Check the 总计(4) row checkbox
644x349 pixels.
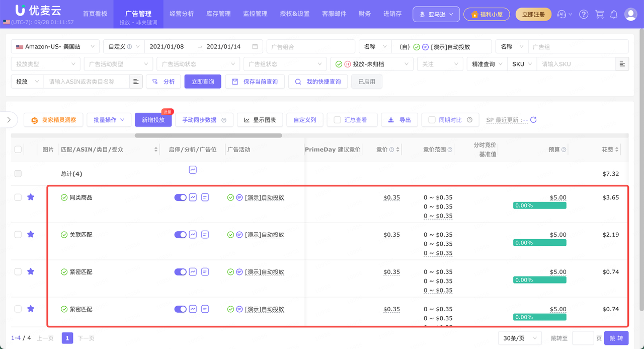click(x=18, y=173)
